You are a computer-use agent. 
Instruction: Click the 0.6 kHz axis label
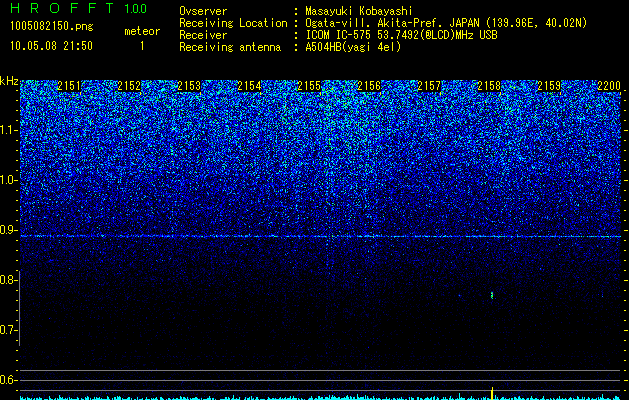[8, 380]
